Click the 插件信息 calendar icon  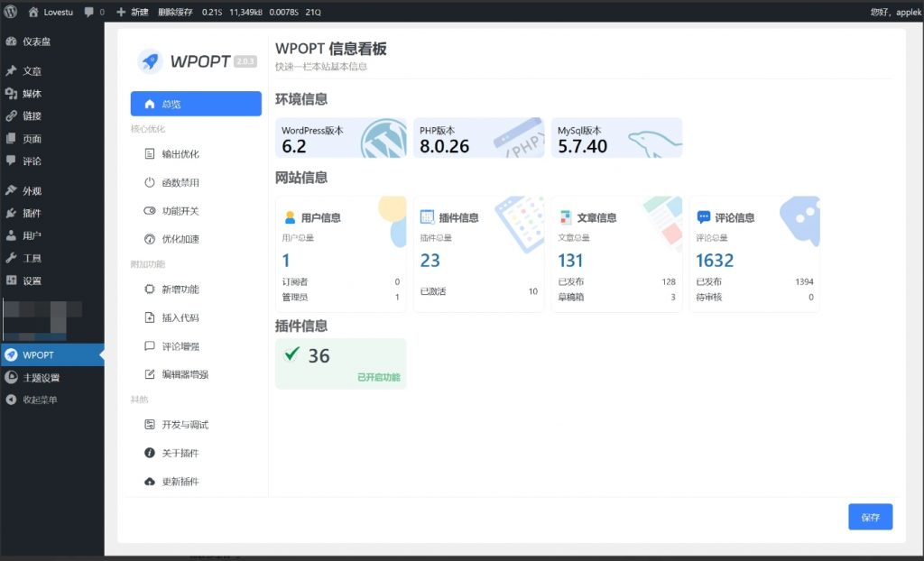(x=427, y=217)
